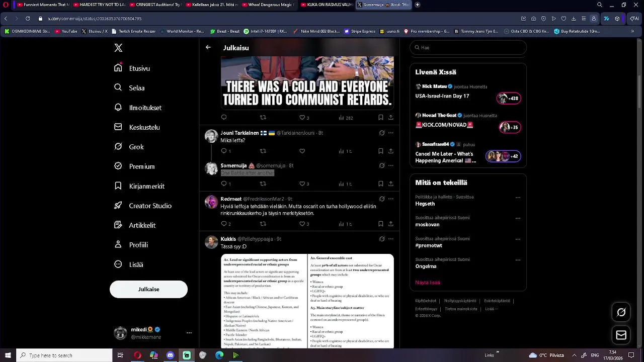The image size is (644, 362).
Task: Open more options for Ongelma trend
Action: [518, 260]
